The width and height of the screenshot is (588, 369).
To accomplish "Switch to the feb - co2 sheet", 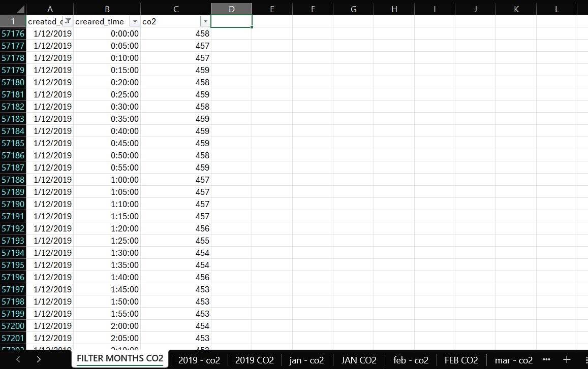I will 411,360.
